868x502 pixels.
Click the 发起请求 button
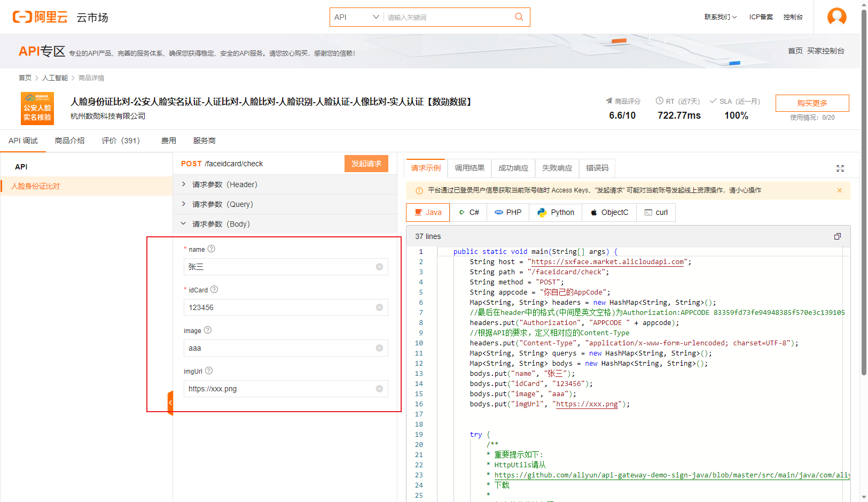(366, 164)
